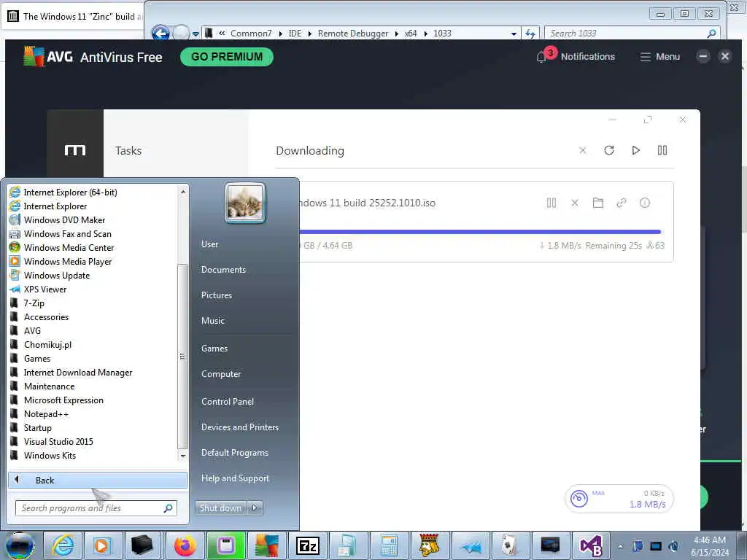Open Documents from Start menu

(223, 270)
